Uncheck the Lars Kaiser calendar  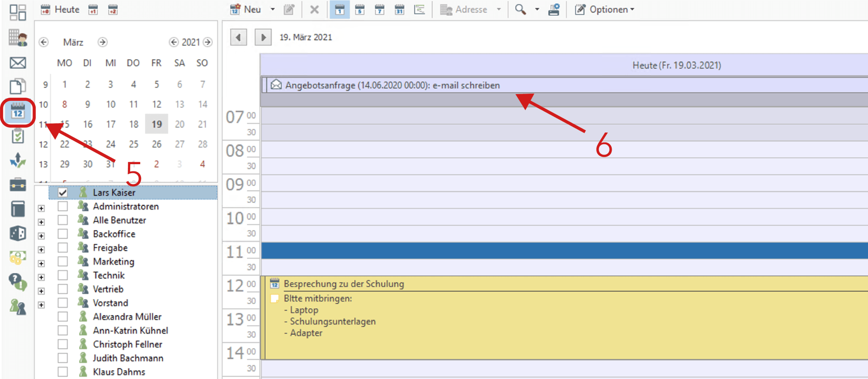pyautogui.click(x=63, y=193)
